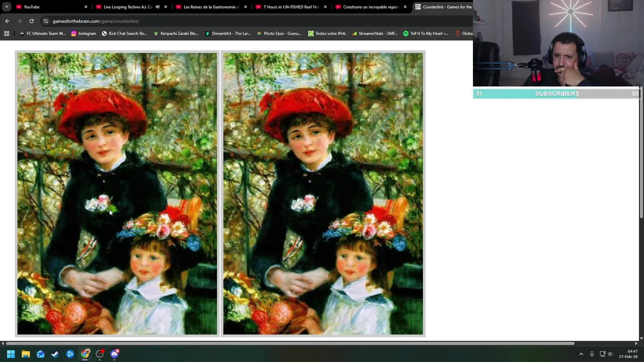Launch Steam from the taskbar
The image size is (644, 362).
(55, 354)
